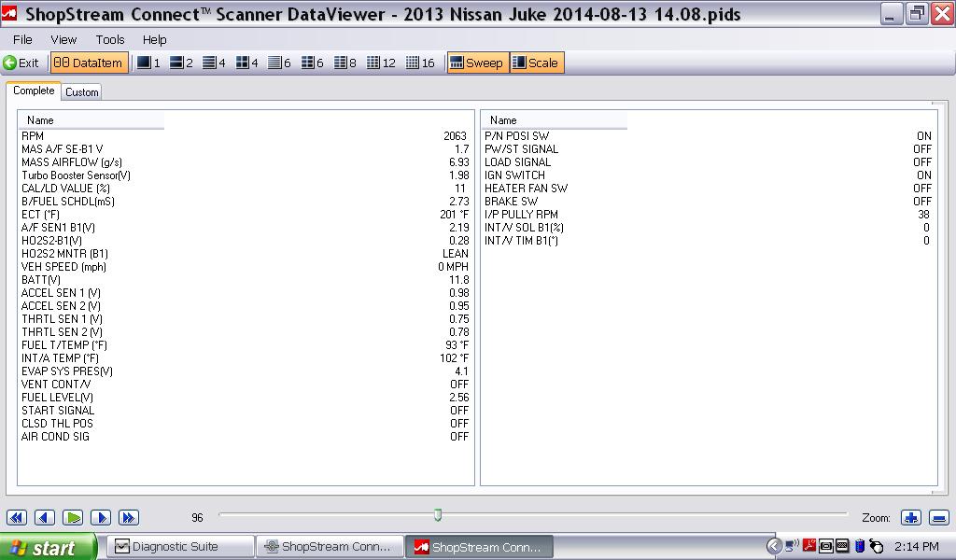The width and height of the screenshot is (956, 560).
Task: Open the Help menu
Action: pos(154,39)
